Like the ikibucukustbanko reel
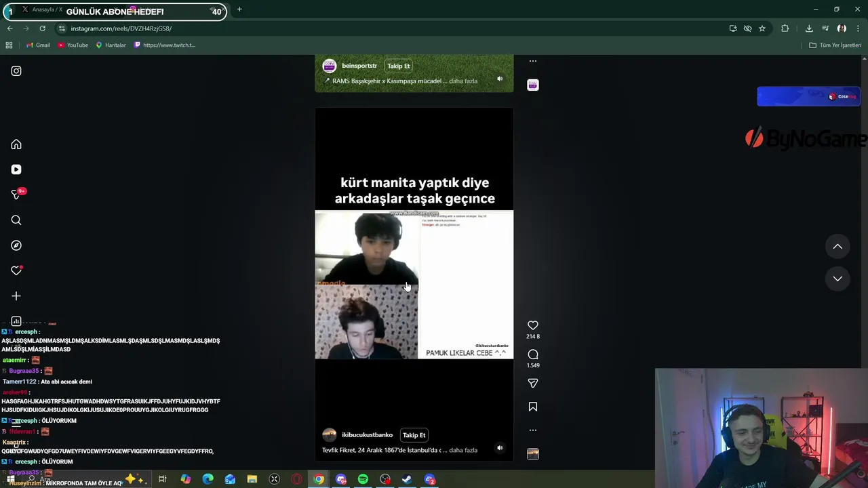868x488 pixels. point(533,325)
